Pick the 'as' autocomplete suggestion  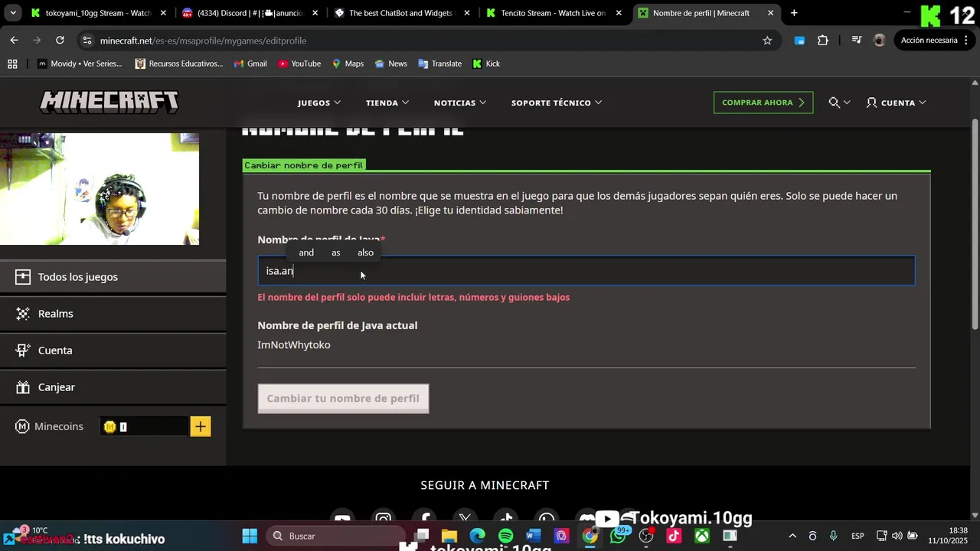coord(336,253)
